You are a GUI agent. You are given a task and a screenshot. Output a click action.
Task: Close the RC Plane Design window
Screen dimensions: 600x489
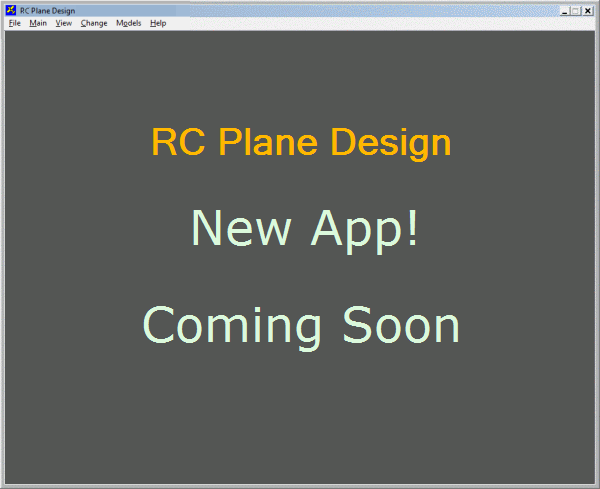(588, 10)
